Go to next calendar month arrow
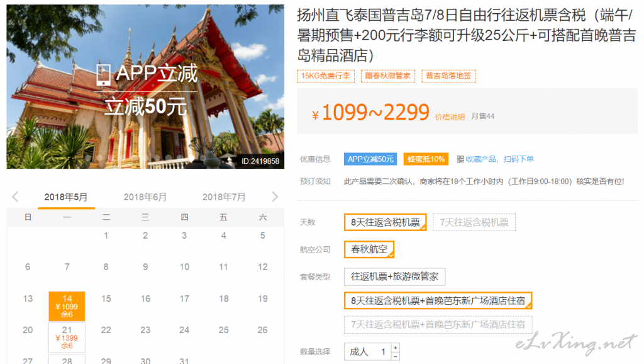 click(x=275, y=196)
